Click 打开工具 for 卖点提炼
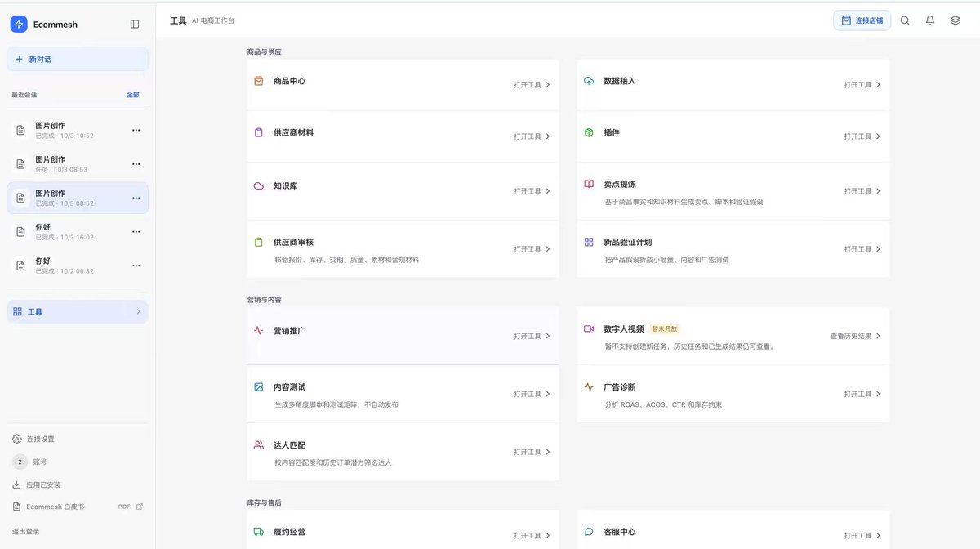 tap(857, 191)
